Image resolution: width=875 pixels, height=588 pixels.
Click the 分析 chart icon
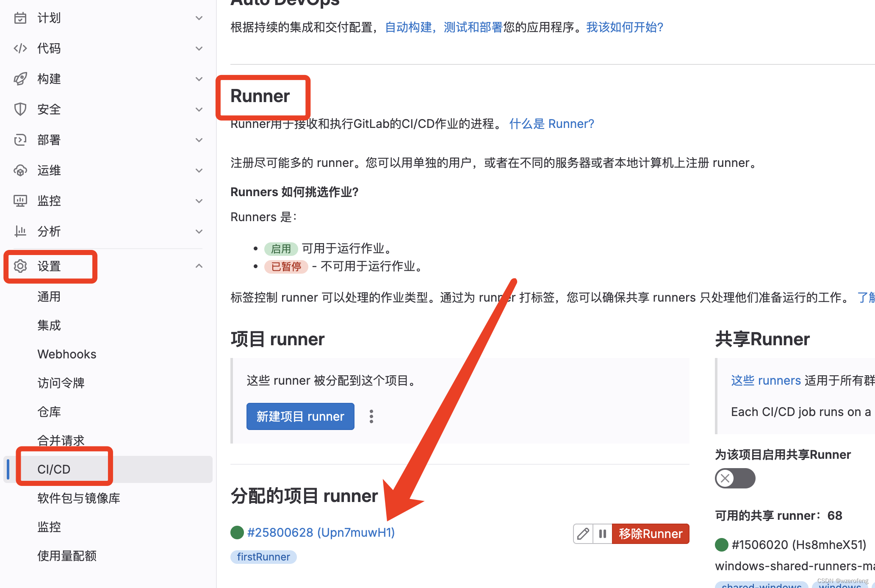(x=20, y=231)
